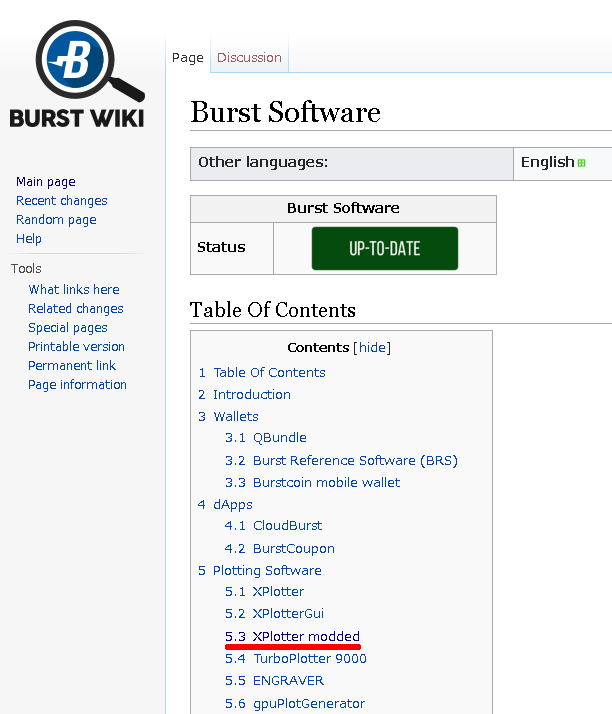The height and width of the screenshot is (714, 612).
Task: Switch to the Discussion tab
Action: [249, 58]
